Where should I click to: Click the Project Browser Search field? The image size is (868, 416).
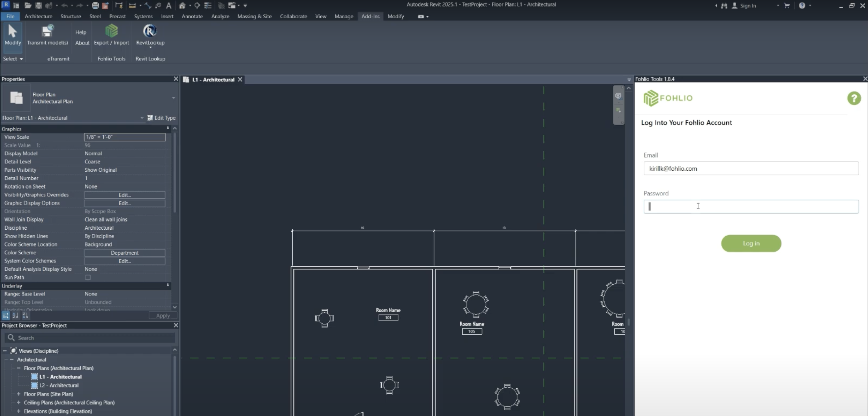[90, 338]
